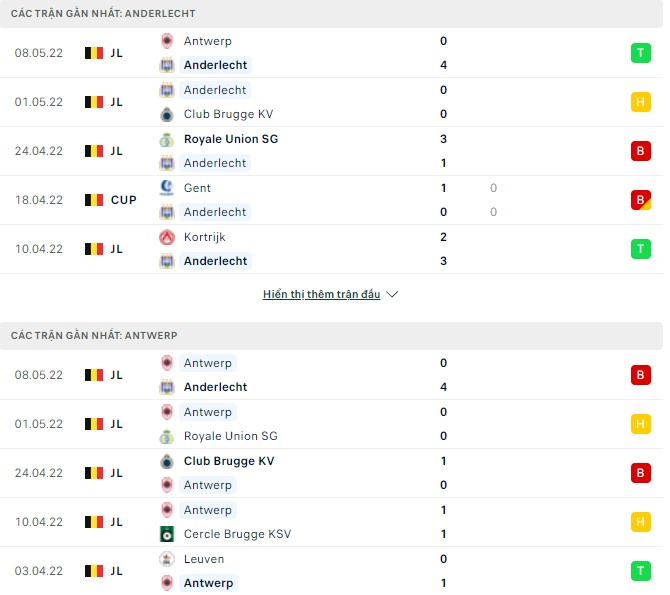Open the Cercle Brugge KSV team link

(x=237, y=534)
